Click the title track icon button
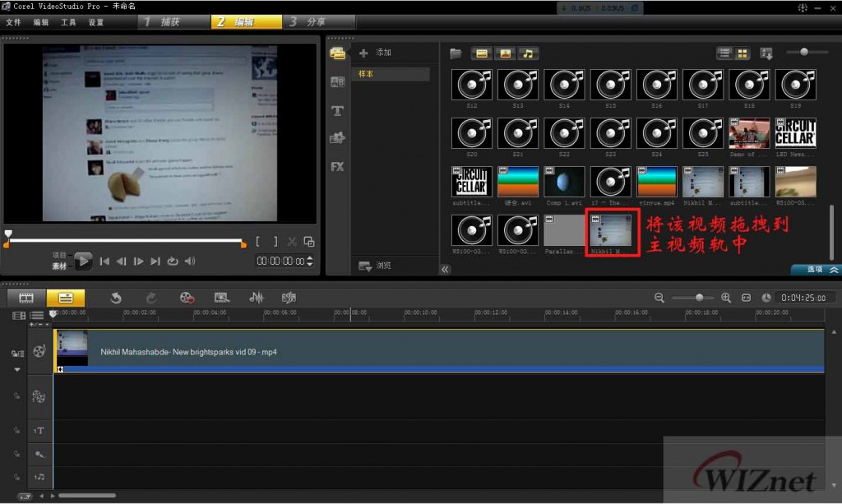The height and width of the screenshot is (504, 842). click(x=39, y=431)
